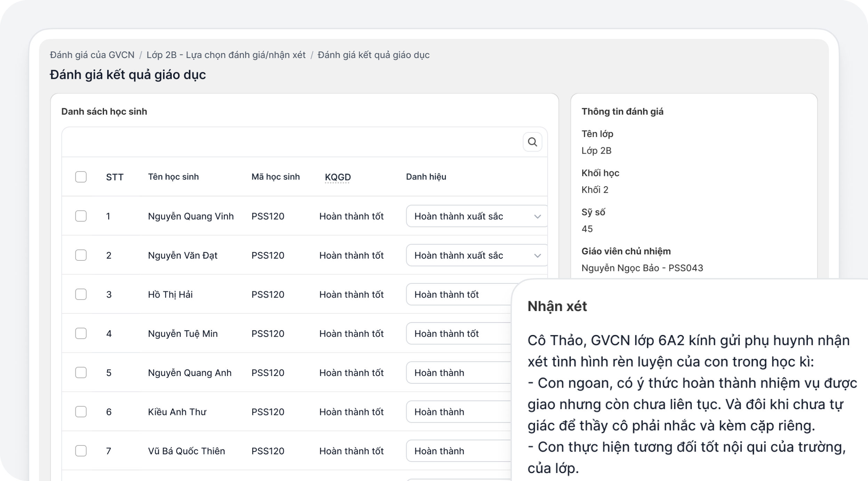Check the box for Vũ Bá Quốc Thiên
The image size is (868, 481).
pyautogui.click(x=81, y=451)
